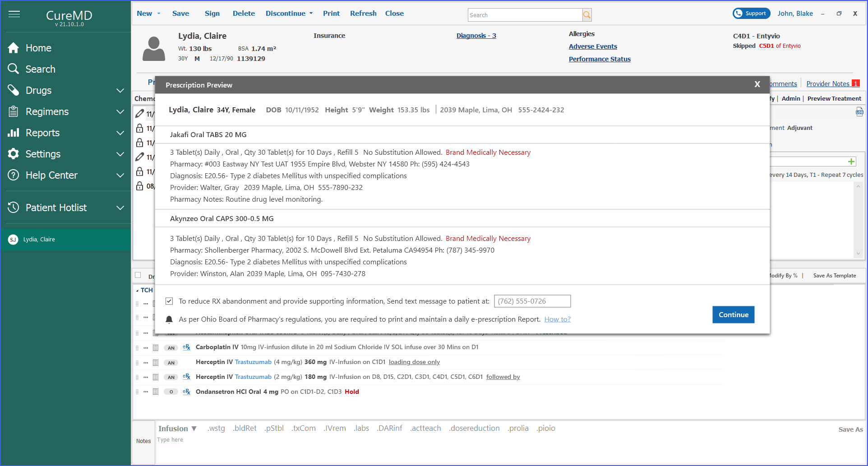Click the Admin link
The width and height of the screenshot is (868, 466).
coord(791,98)
